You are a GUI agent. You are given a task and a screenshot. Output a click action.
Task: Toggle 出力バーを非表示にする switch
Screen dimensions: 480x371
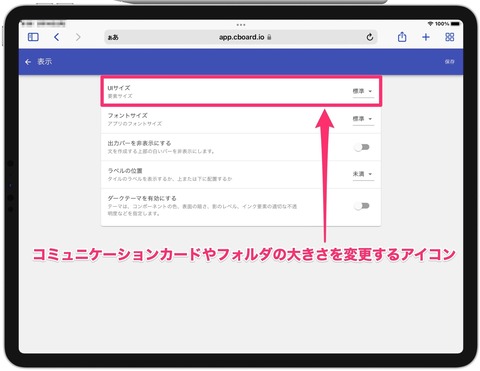tap(362, 147)
